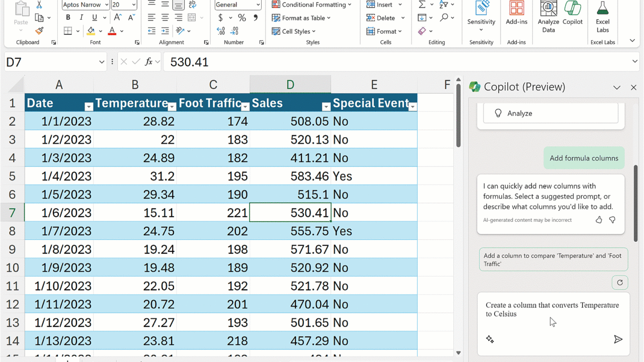Open the Date column filter dropdown
This screenshot has width=644, height=362.
(x=89, y=107)
